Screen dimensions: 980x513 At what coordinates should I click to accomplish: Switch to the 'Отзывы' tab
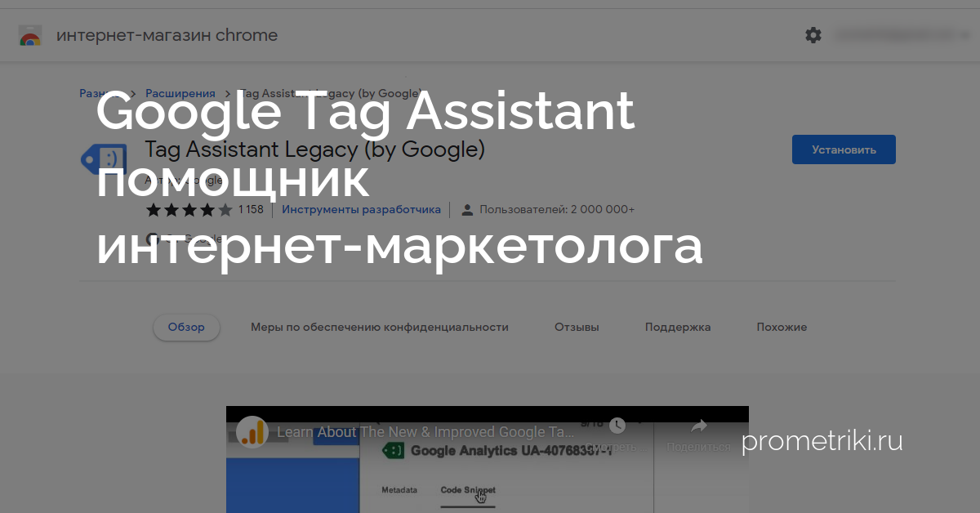(577, 327)
